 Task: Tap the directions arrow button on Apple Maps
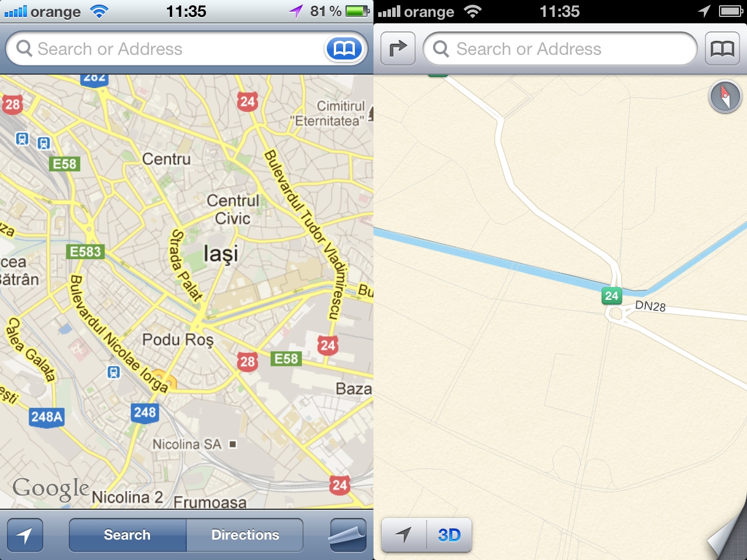(398, 49)
